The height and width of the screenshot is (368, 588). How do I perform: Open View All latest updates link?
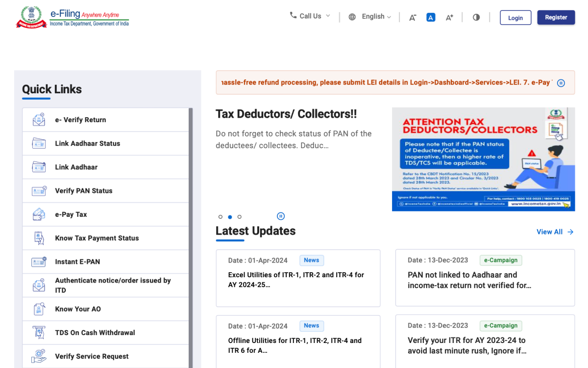[x=555, y=232]
